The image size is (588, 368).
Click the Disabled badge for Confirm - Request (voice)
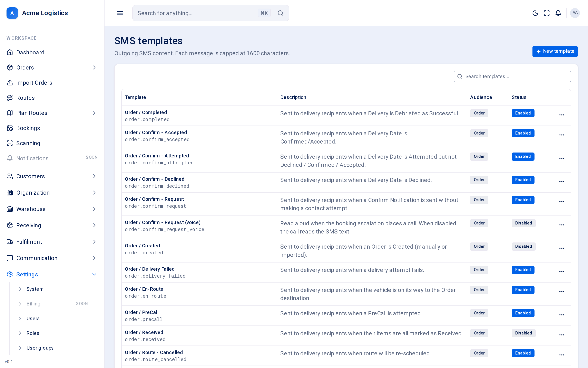tap(523, 223)
